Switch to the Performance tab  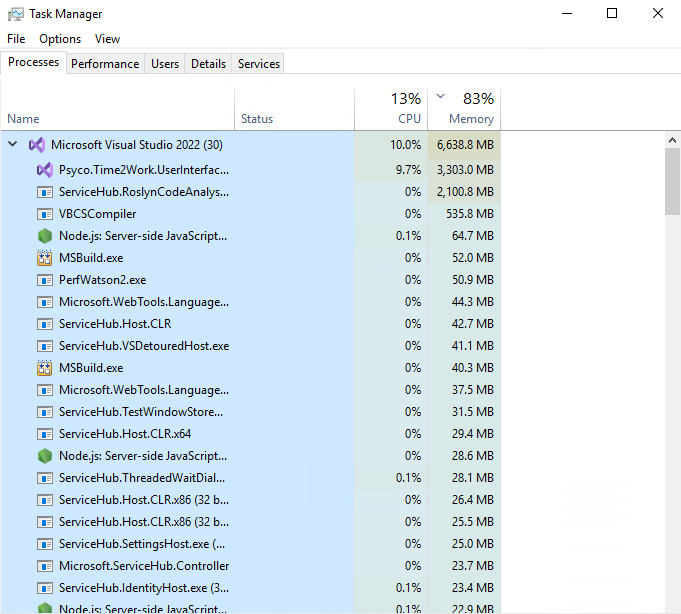[105, 64]
